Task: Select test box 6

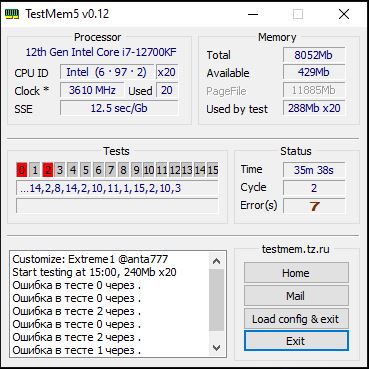Action: 98,170
